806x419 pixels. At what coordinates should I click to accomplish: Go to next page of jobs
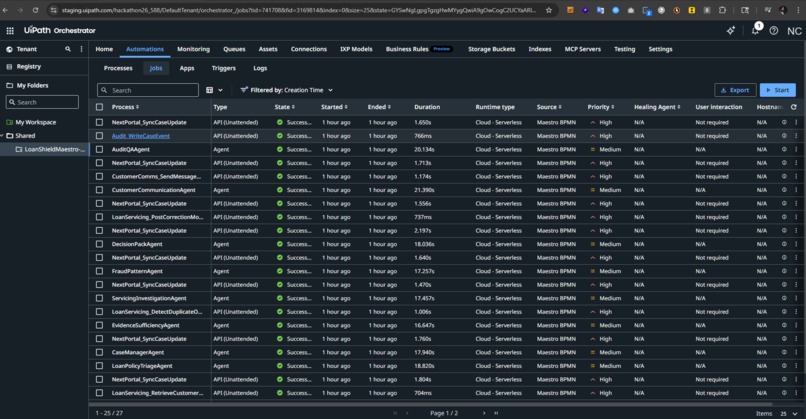tap(484, 413)
